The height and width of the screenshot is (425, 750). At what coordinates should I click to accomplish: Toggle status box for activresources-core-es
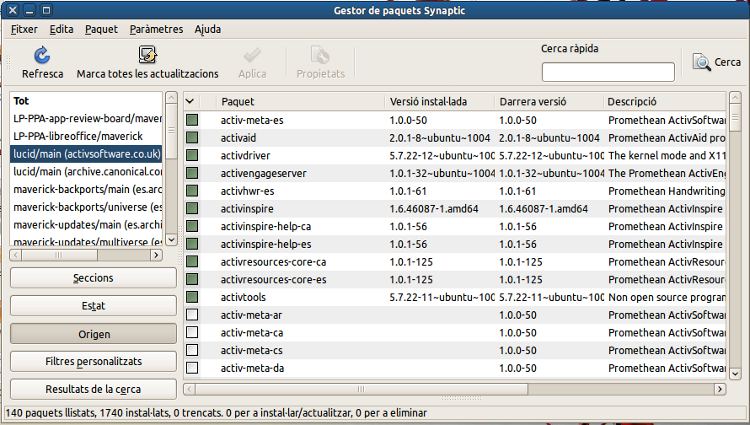192,279
